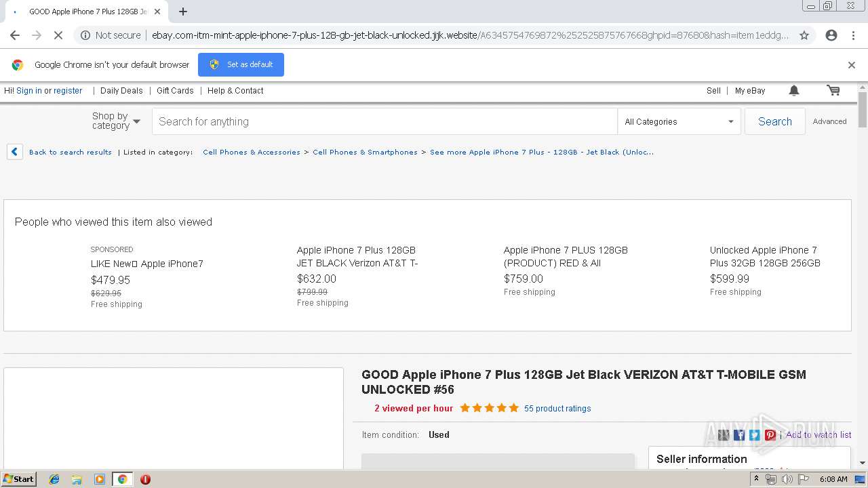The width and height of the screenshot is (868, 488).
Task: Open (PRODUCT) RED iPhone 7 PLUS listing
Action: point(566,256)
